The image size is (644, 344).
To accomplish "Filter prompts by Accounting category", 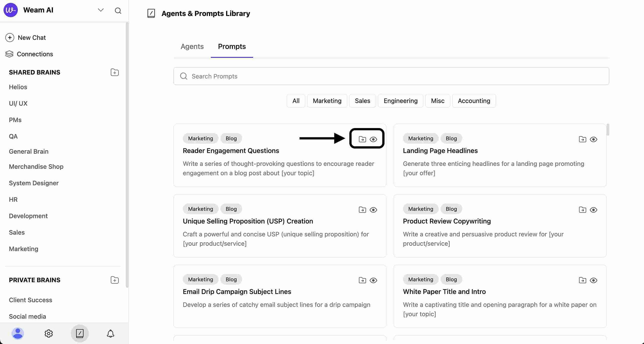I will coord(474,101).
